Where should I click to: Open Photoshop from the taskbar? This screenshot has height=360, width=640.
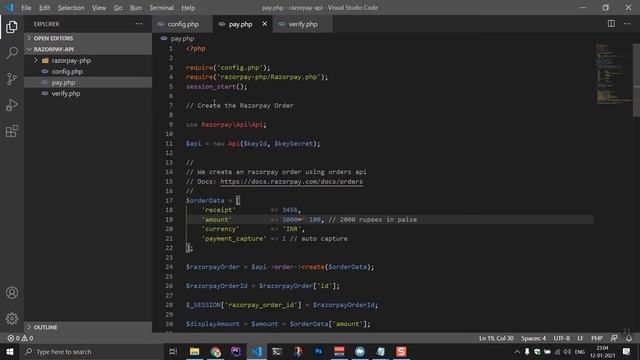point(318,351)
